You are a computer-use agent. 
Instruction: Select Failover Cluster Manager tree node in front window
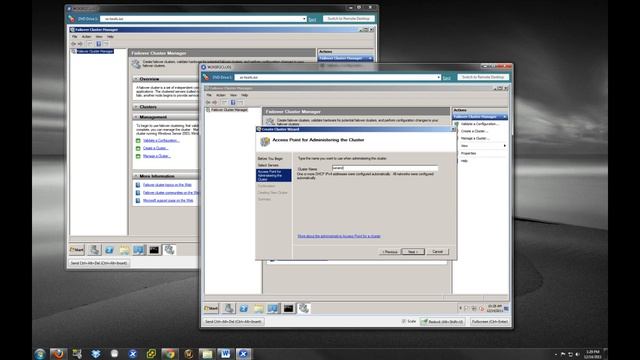pyautogui.click(x=229, y=110)
